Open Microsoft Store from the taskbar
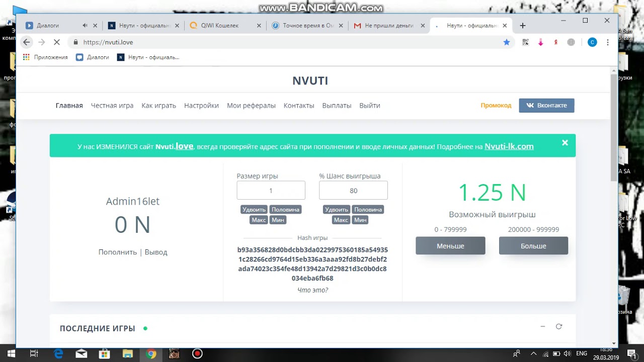The image size is (644, 362). pyautogui.click(x=104, y=353)
